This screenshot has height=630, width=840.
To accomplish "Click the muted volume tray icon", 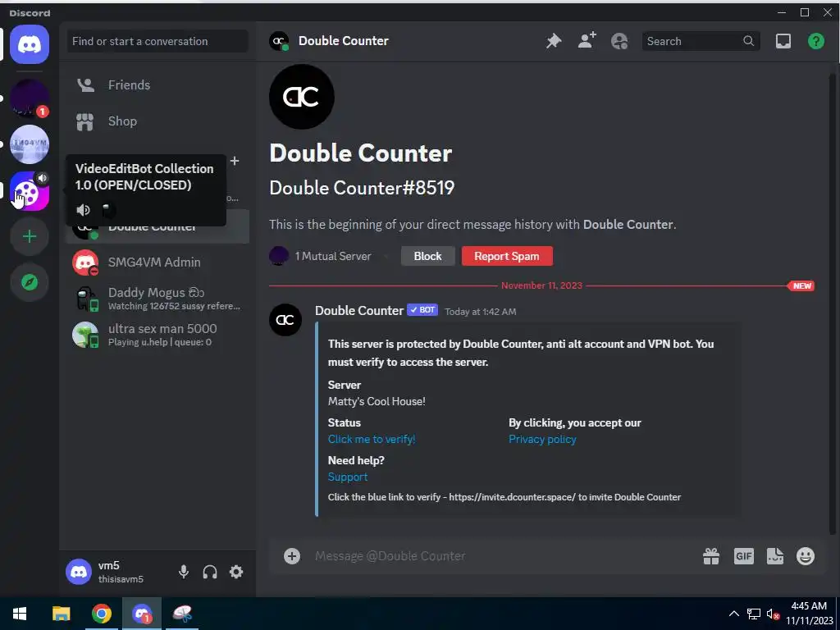I will tap(773, 614).
